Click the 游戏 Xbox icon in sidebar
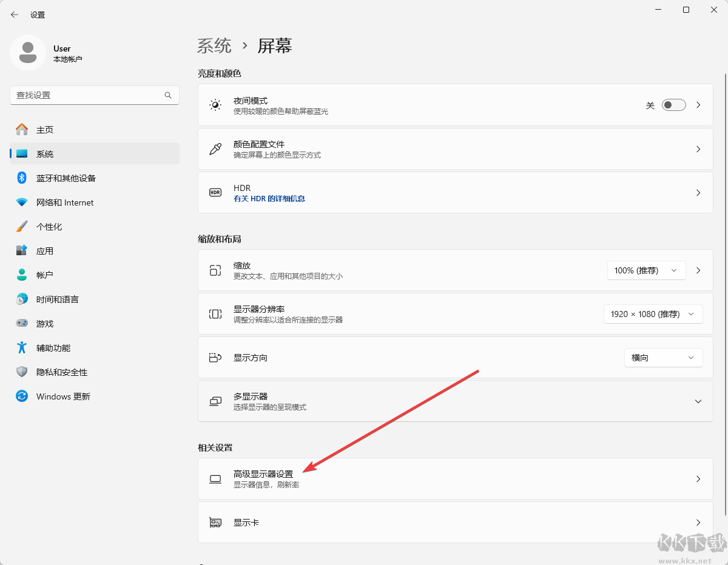 coord(22,323)
